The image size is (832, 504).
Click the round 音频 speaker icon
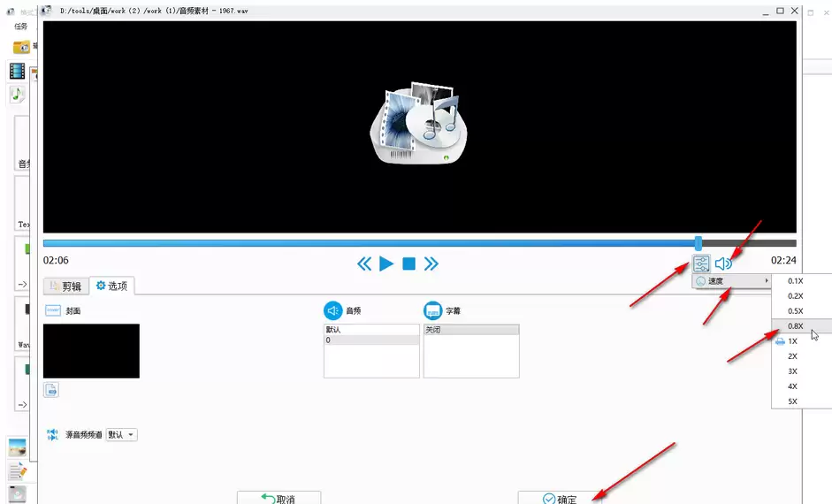[332, 311]
